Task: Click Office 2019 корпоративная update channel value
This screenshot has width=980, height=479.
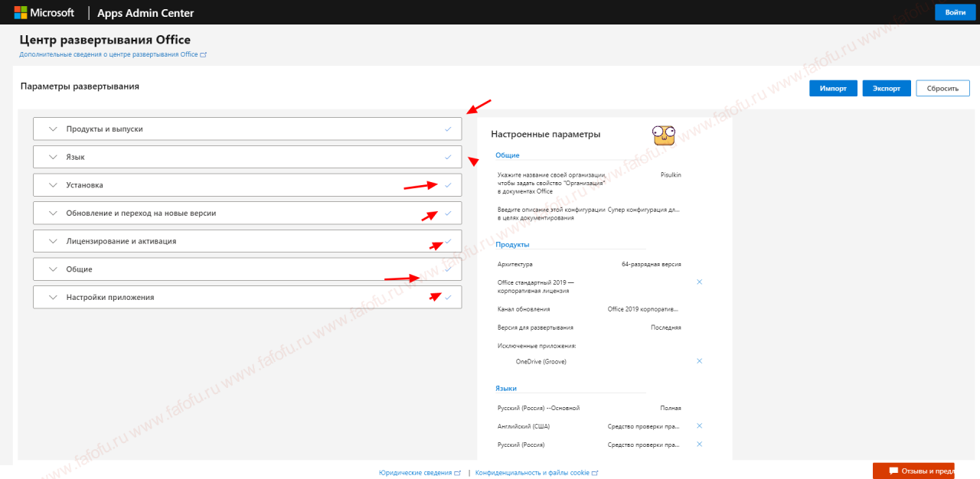Action: 643,309
